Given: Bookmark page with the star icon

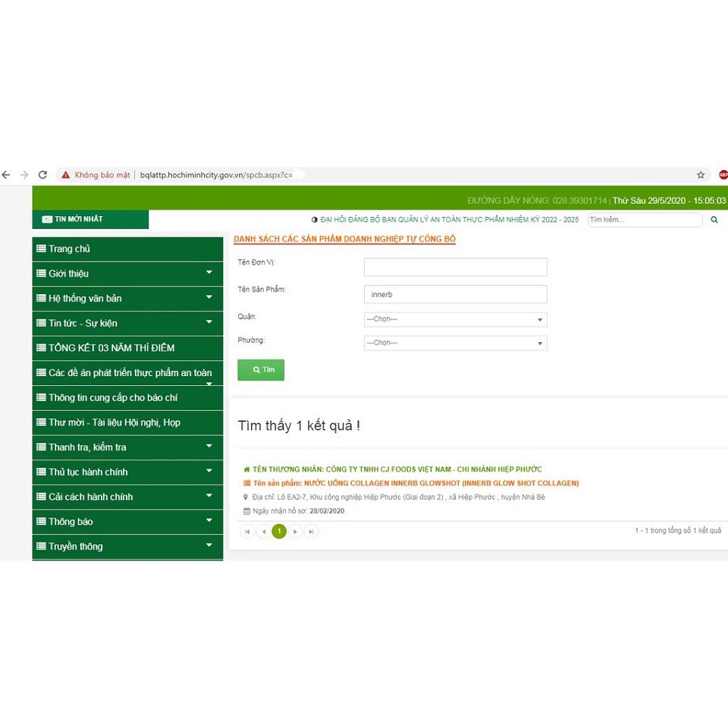Looking at the screenshot, I should (701, 175).
